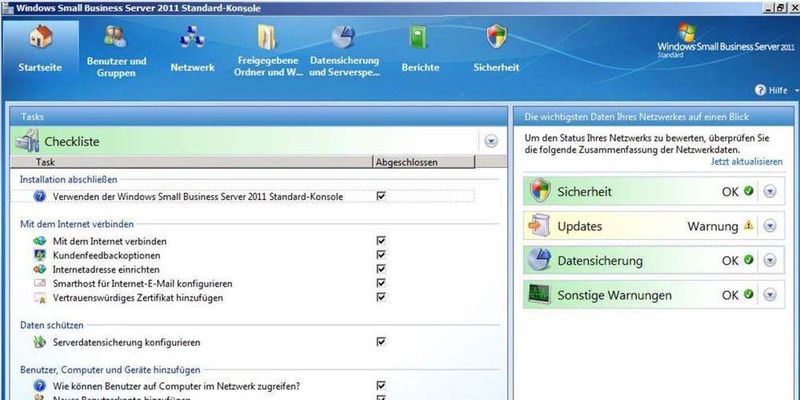The image size is (800, 400).
Task: Click the green OK indicator for Sonstige Warnungen
Action: [x=748, y=294]
